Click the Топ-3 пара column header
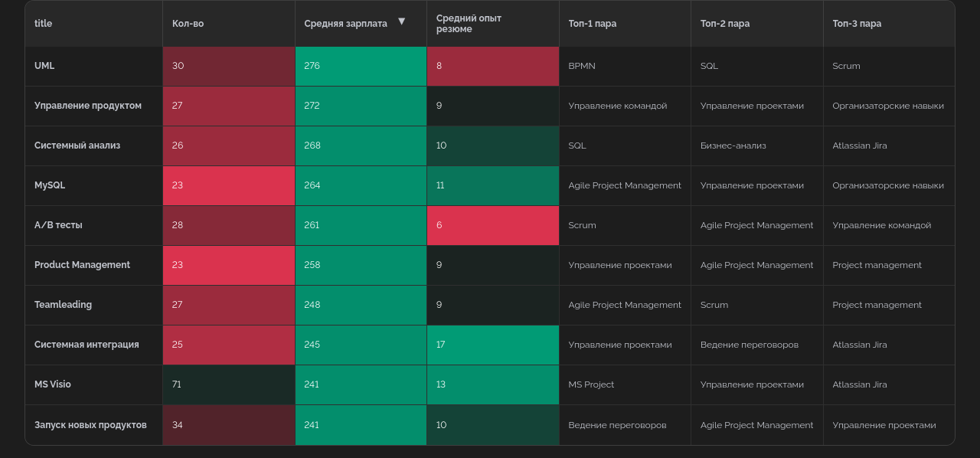 [857, 24]
